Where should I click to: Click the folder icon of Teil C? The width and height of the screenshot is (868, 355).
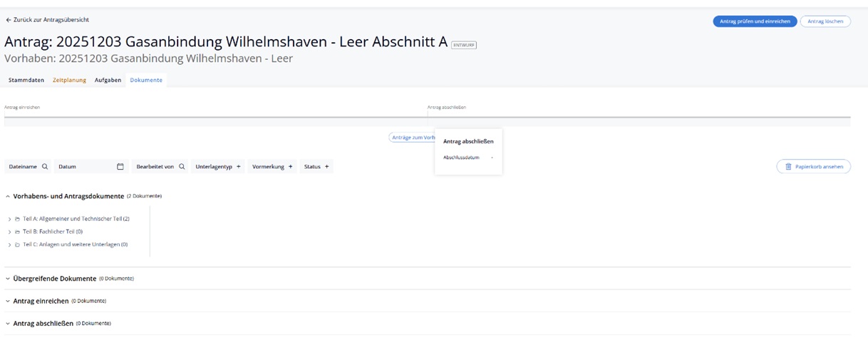click(x=17, y=245)
